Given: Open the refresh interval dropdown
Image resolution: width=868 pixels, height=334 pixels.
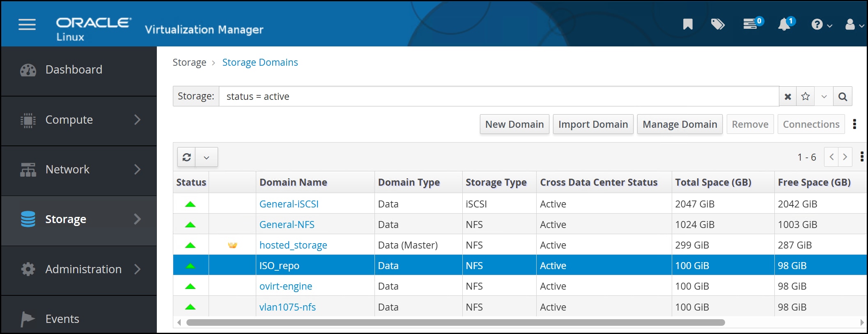Looking at the screenshot, I should point(207,157).
